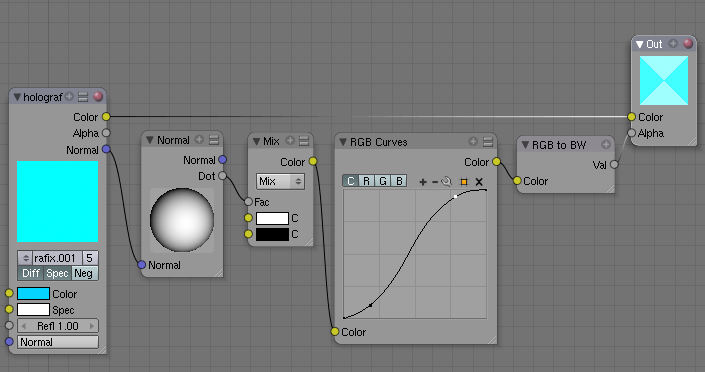Screen dimensions: 705x372
Task: Click the preview sphere icon on holograf node
Action: coord(98,97)
